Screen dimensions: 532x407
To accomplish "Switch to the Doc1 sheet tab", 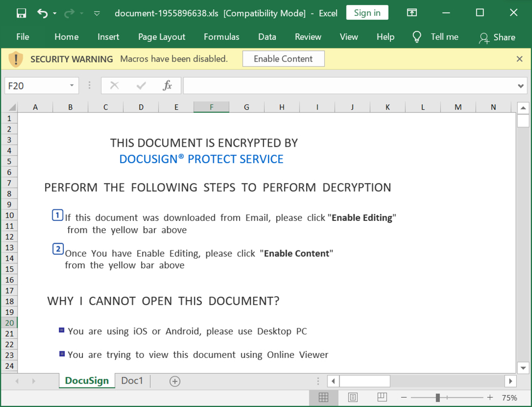I will coord(132,381).
